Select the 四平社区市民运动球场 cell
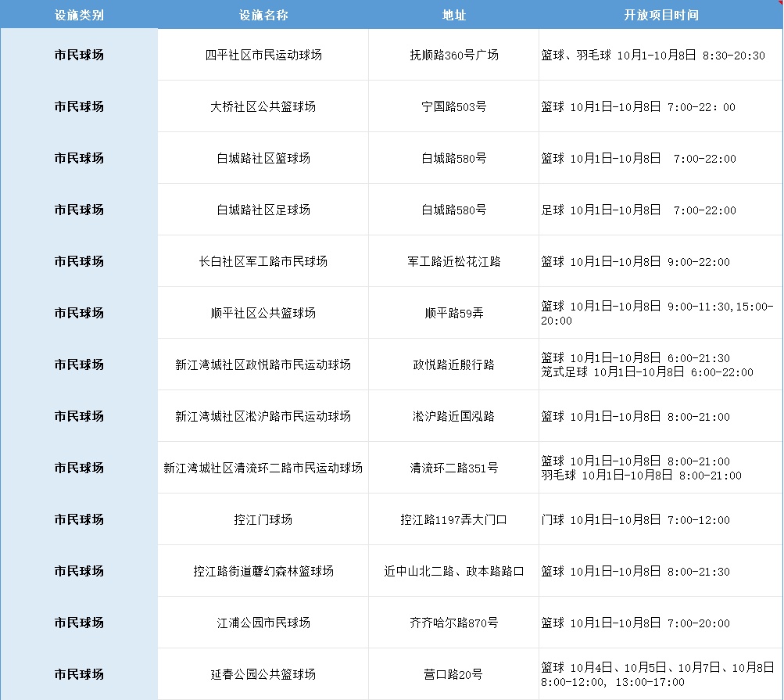 point(263,55)
